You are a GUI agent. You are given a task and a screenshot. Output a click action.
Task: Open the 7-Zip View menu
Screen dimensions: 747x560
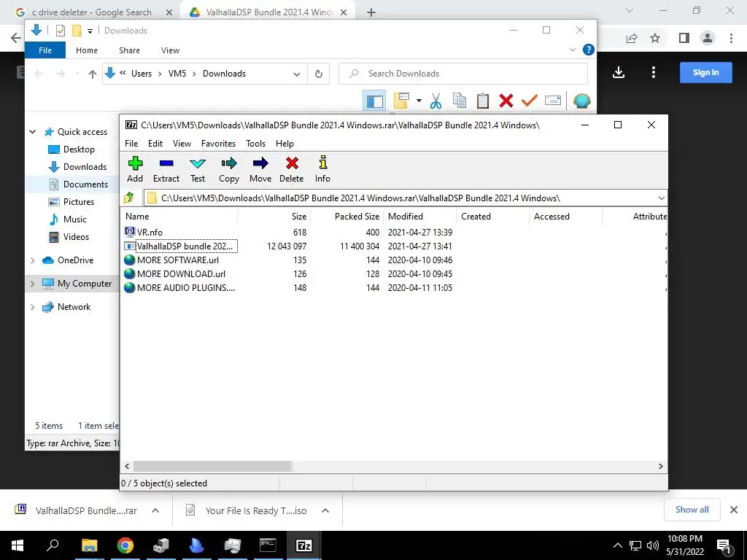pyautogui.click(x=182, y=144)
